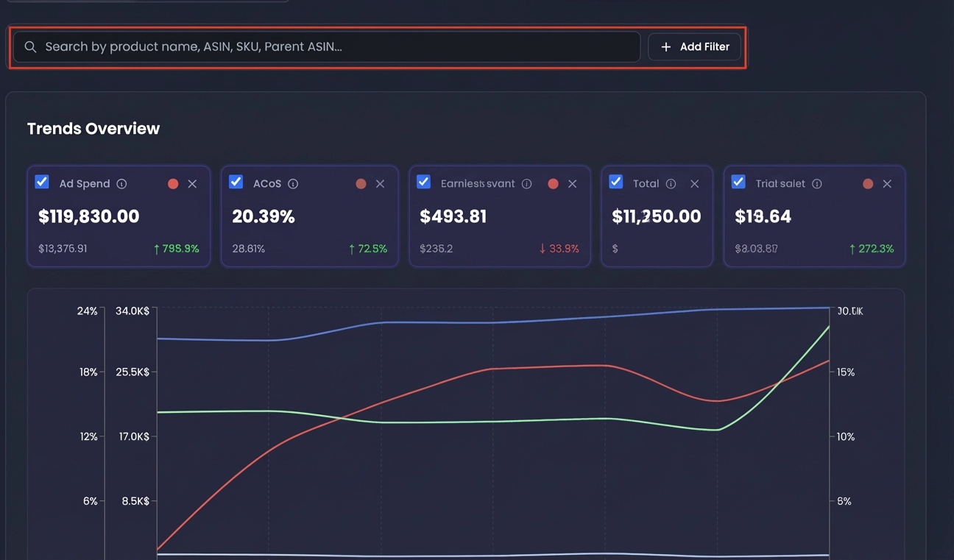Click the 20.39% ACoS value
Screen dimensions: 954x560
click(x=263, y=216)
